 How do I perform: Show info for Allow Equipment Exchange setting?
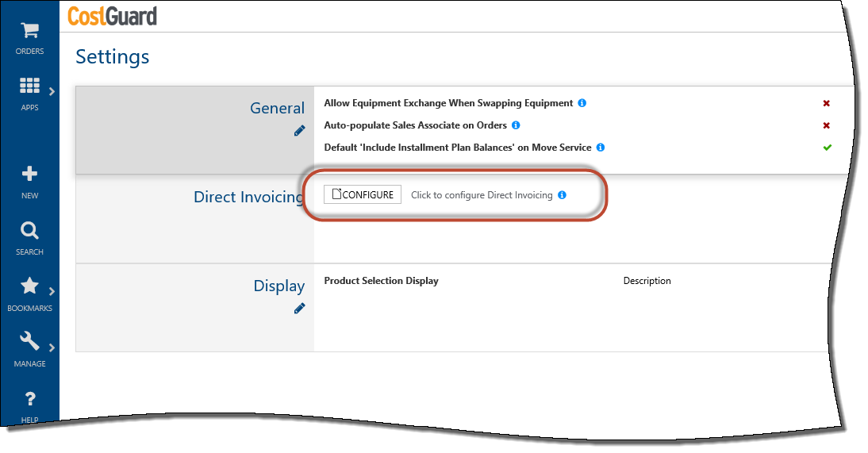pos(582,103)
